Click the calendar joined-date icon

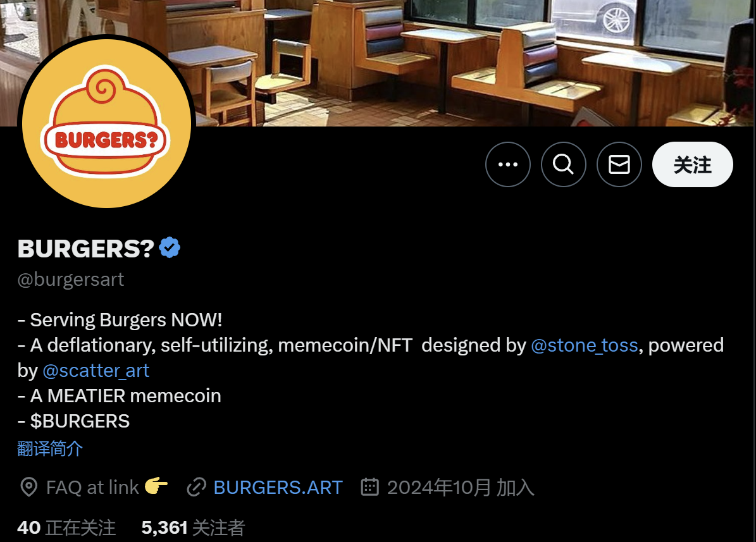click(x=370, y=486)
